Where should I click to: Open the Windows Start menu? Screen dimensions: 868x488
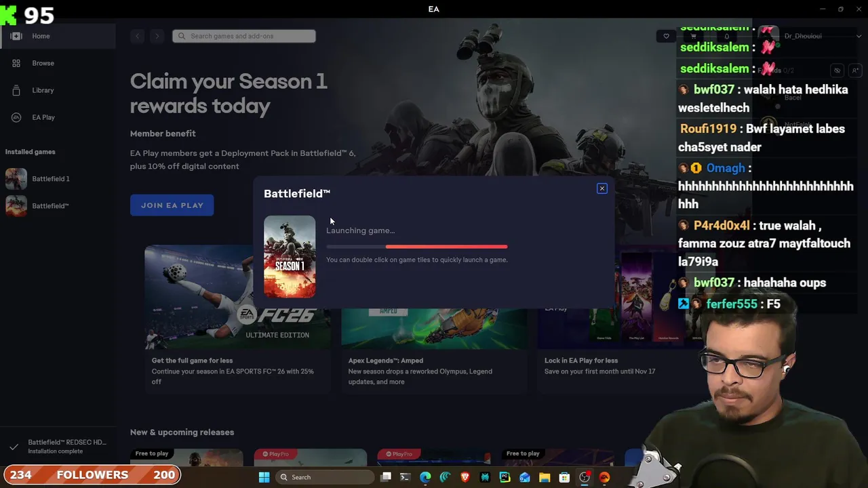point(264,477)
